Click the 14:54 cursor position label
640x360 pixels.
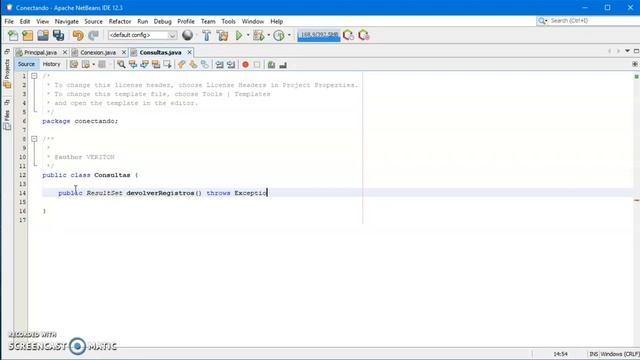pyautogui.click(x=560, y=354)
